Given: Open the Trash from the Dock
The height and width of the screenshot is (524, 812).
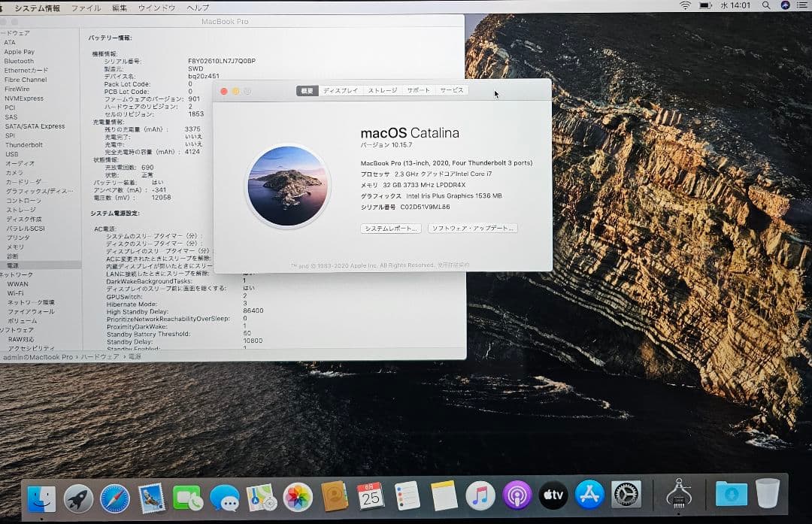Looking at the screenshot, I should [768, 495].
